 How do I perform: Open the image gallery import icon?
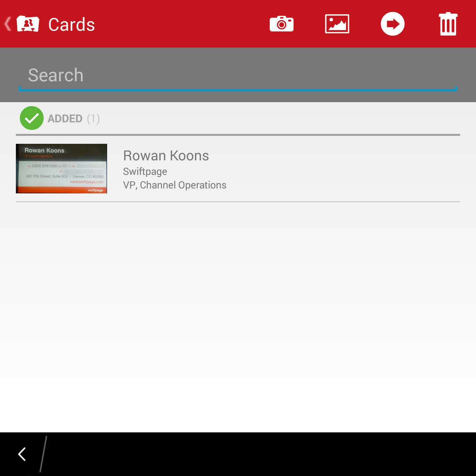[337, 24]
